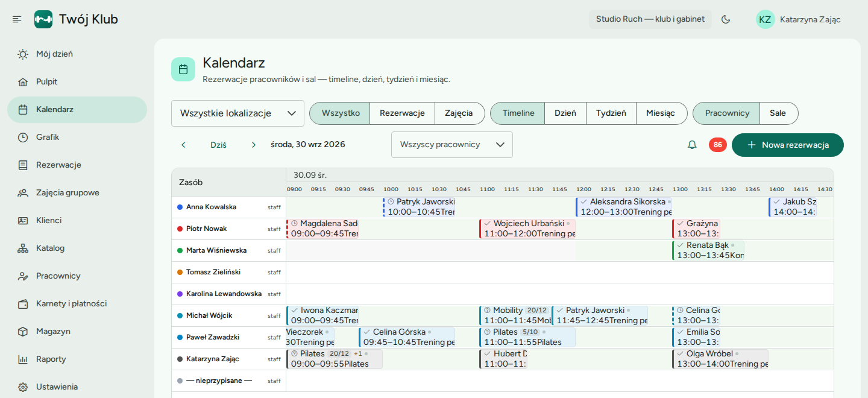Open Karnety i płatności page
868x398 pixels.
[77, 304]
